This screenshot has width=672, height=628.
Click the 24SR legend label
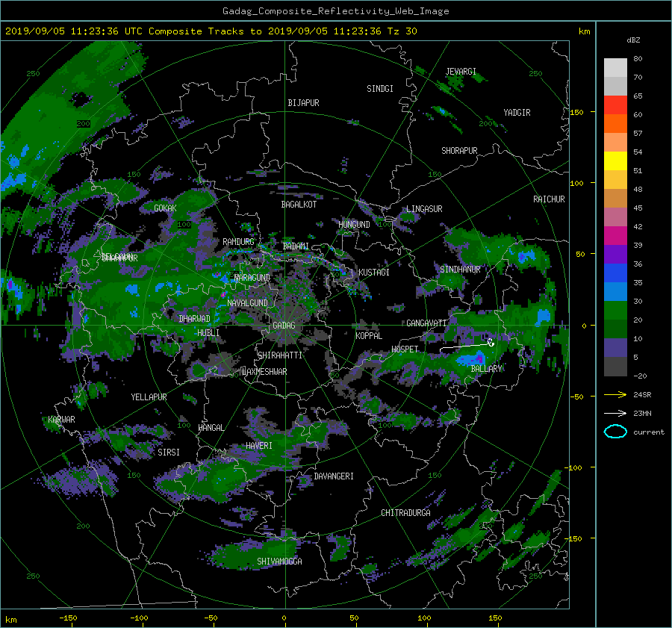coord(642,395)
